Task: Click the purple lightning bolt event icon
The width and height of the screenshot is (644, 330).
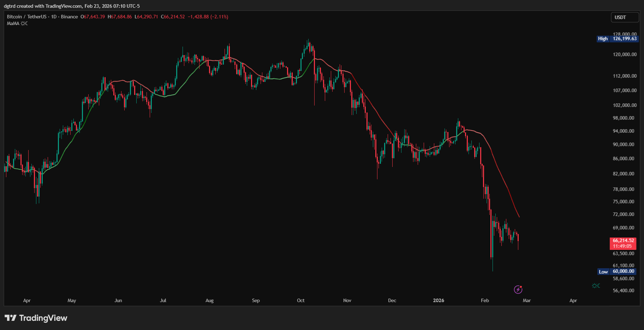Action: coord(518,290)
